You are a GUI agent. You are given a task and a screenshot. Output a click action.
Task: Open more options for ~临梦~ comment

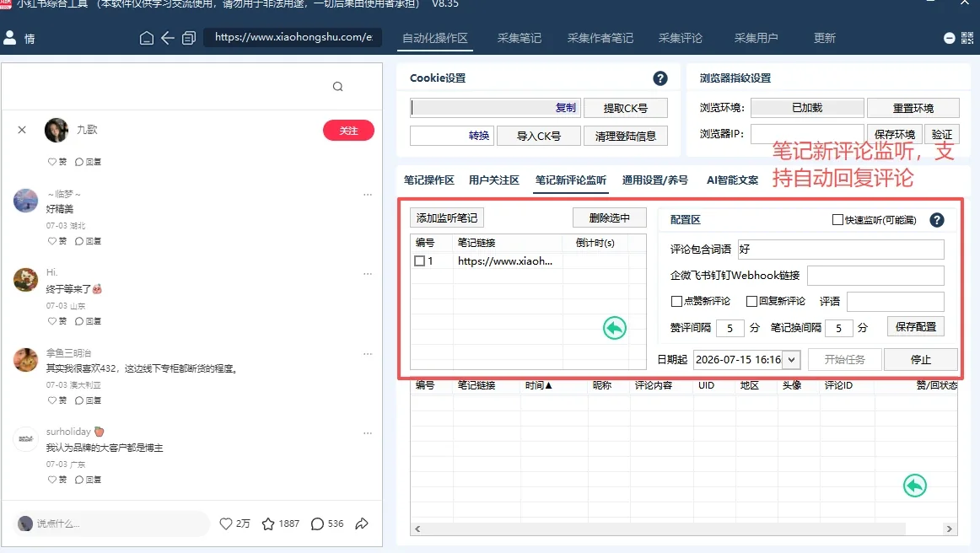point(368,195)
